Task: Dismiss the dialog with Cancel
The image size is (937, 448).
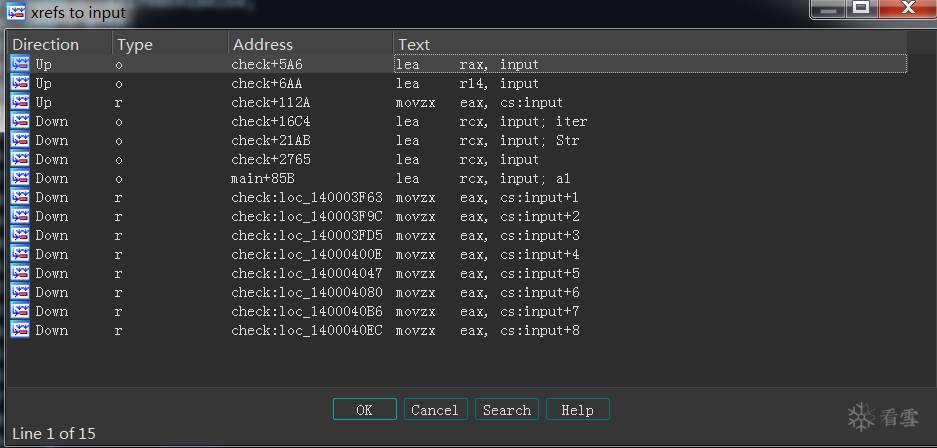Action: click(x=435, y=410)
